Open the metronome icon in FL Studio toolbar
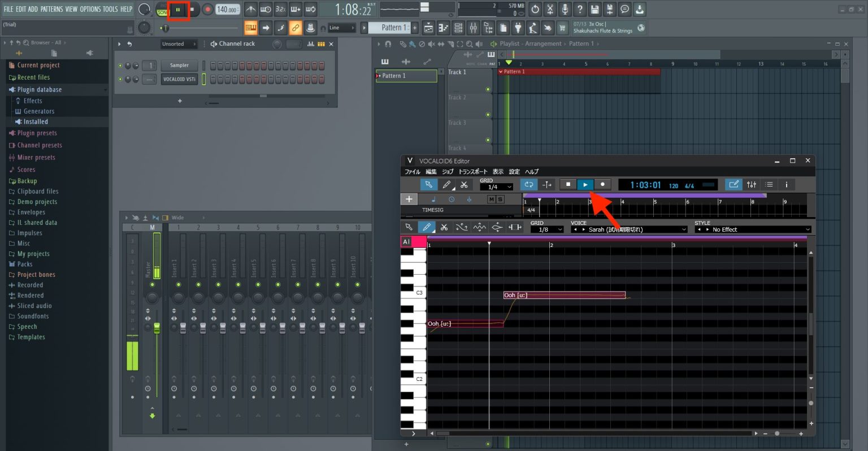 [251, 9]
